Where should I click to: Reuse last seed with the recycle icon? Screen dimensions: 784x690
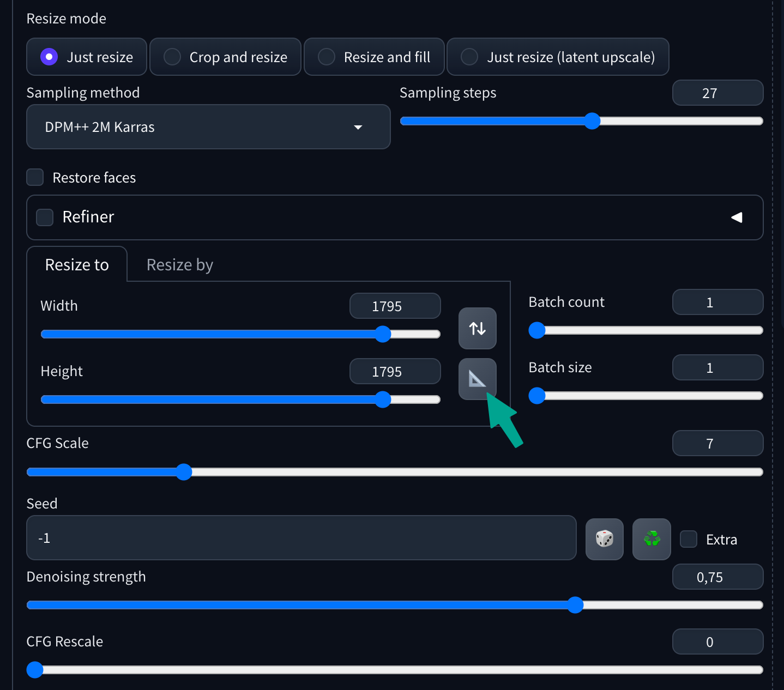[x=652, y=539]
